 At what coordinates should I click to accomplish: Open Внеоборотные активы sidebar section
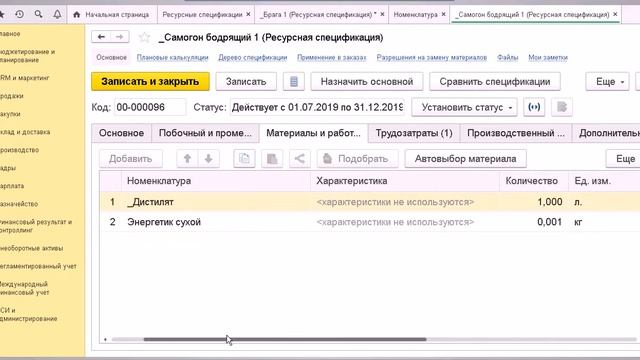click(31, 248)
